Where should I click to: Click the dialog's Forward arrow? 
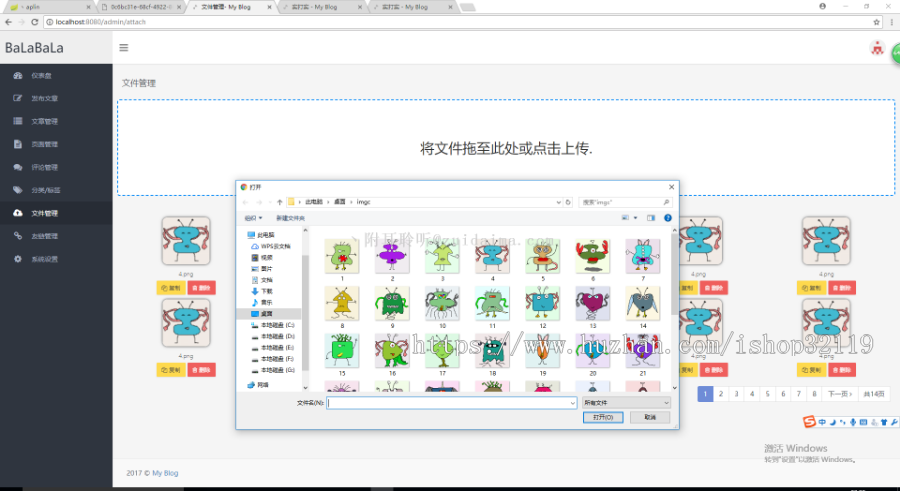tap(259, 202)
